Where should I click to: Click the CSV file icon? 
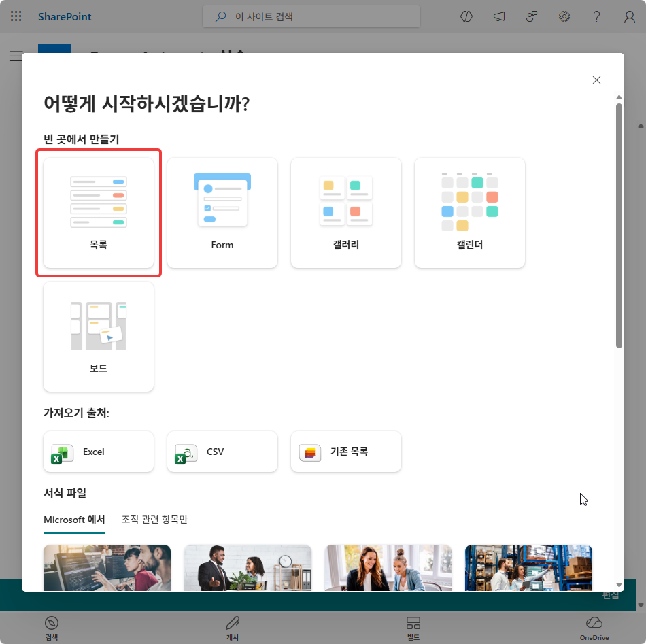coord(186,454)
